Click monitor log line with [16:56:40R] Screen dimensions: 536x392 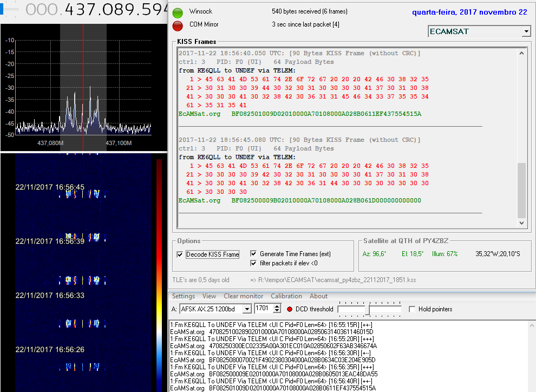pyautogui.click(x=271, y=381)
